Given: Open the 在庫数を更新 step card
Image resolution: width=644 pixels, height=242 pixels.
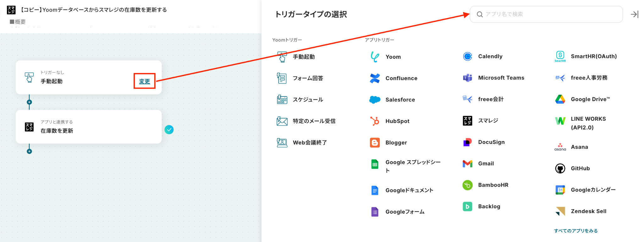Looking at the screenshot, I should click(x=89, y=127).
